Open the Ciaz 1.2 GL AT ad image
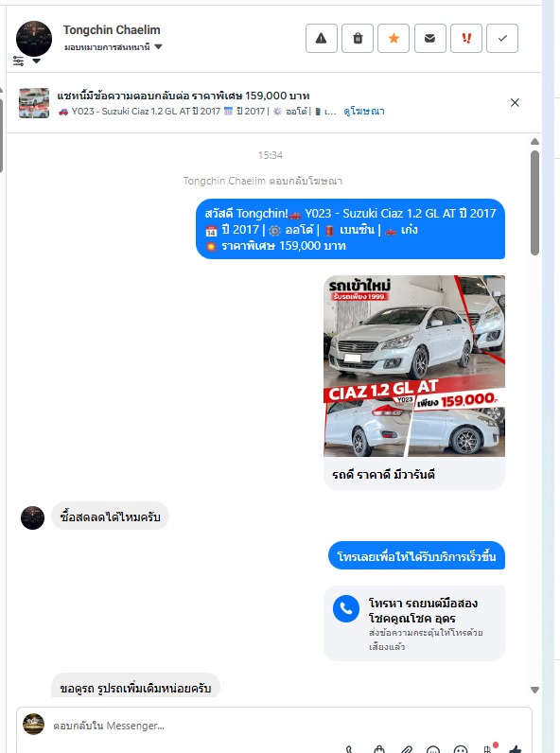The height and width of the screenshot is (753, 560). pyautogui.click(x=414, y=366)
